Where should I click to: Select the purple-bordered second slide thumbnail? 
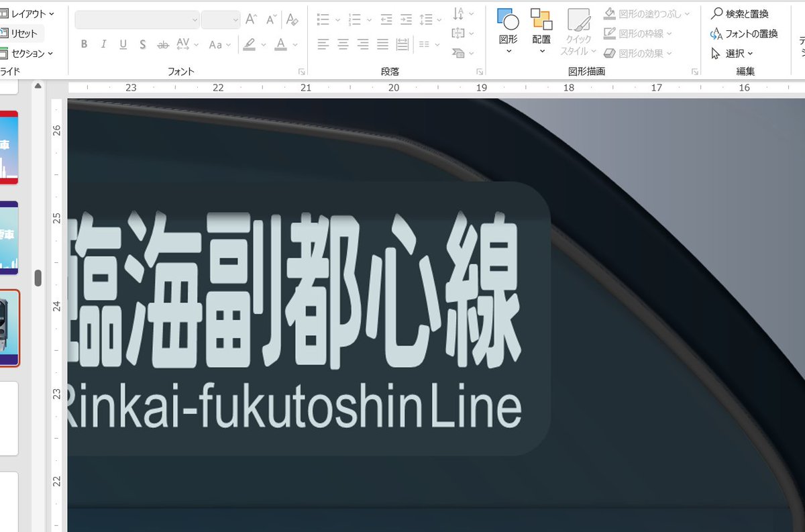(x=9, y=237)
